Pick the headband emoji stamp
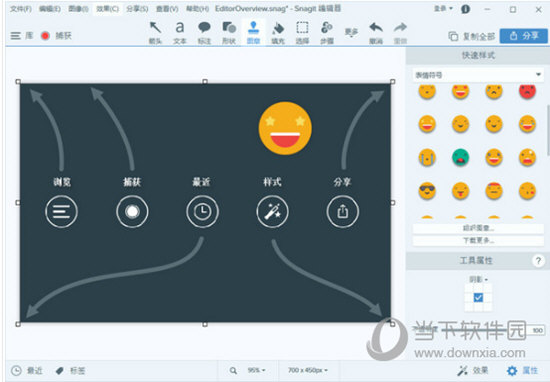550x382 pixels. tap(494, 191)
